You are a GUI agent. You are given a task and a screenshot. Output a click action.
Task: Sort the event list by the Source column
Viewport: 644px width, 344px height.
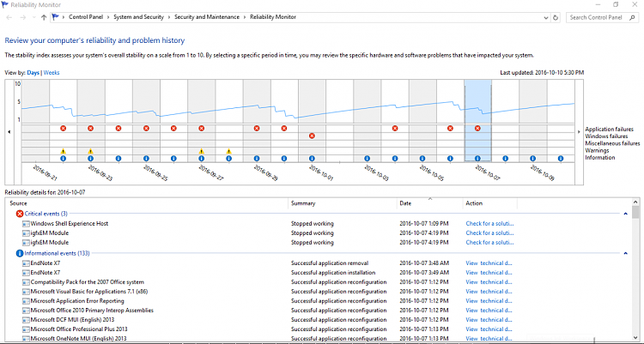click(x=19, y=203)
